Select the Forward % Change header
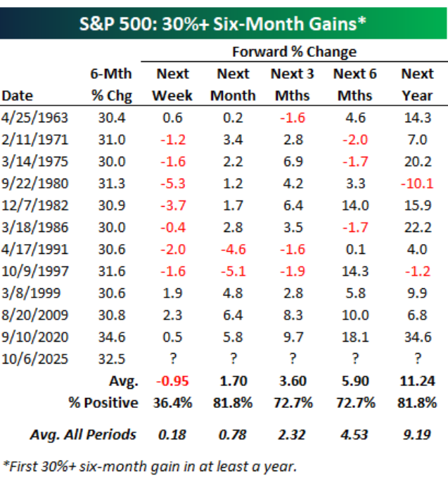The image size is (448, 481). 294,52
